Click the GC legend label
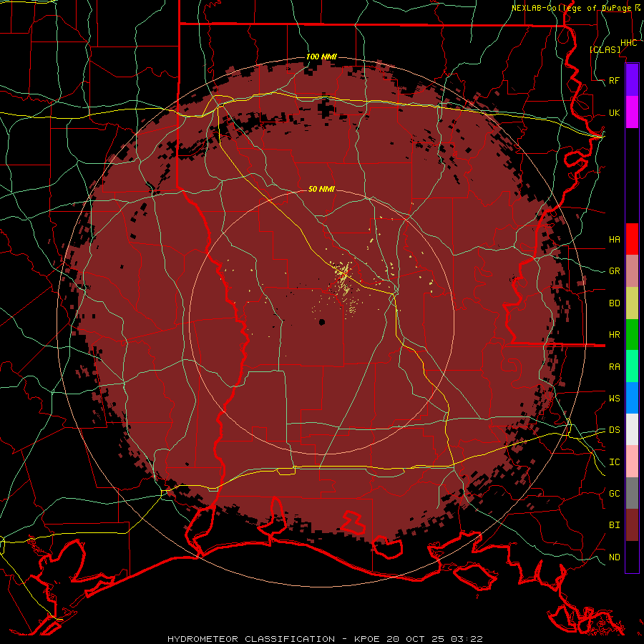 click(614, 493)
